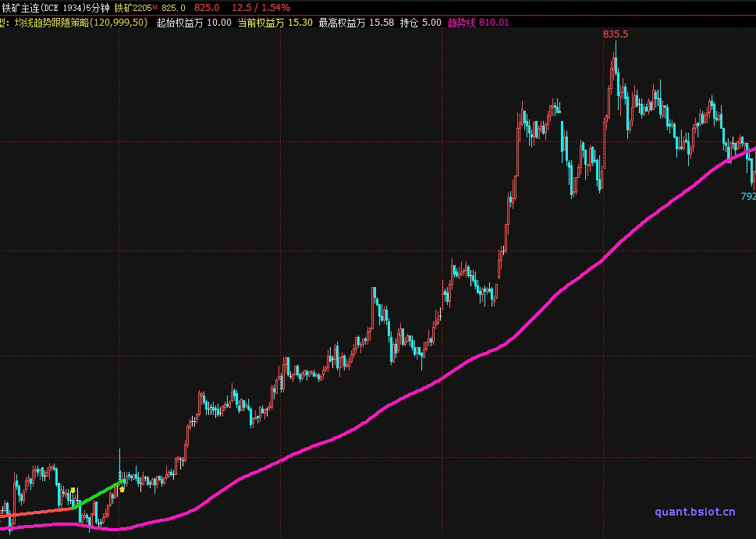Screen dimensions: 756x539
Task: Click the 起始权益万 10.00 indicator
Action: coord(193,23)
